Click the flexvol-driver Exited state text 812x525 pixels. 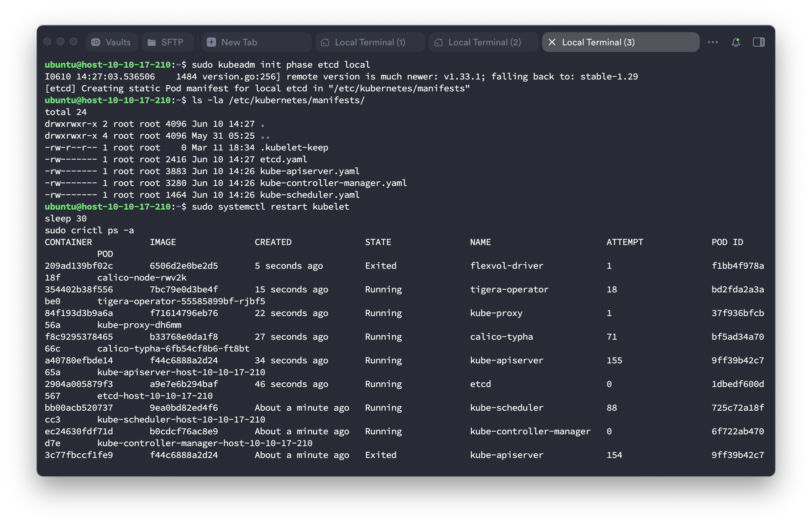point(380,266)
